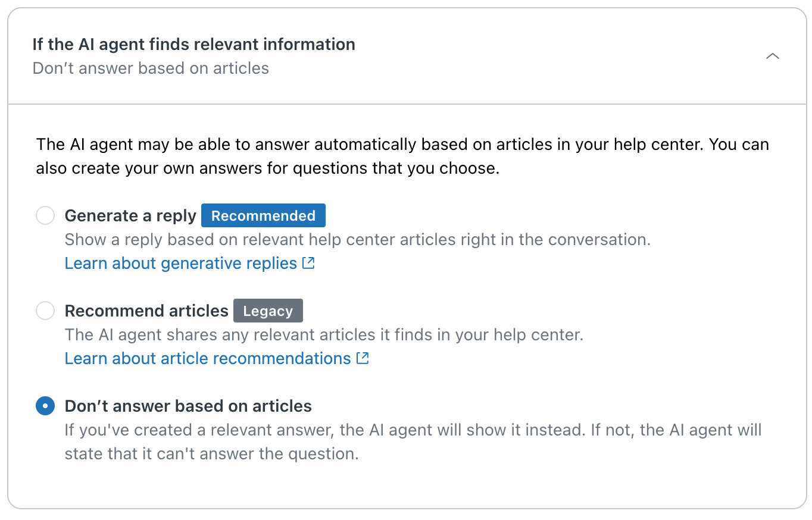This screenshot has width=812, height=520.
Task: Click the 'AI agent shares any relevant articles' description
Action: point(324,334)
